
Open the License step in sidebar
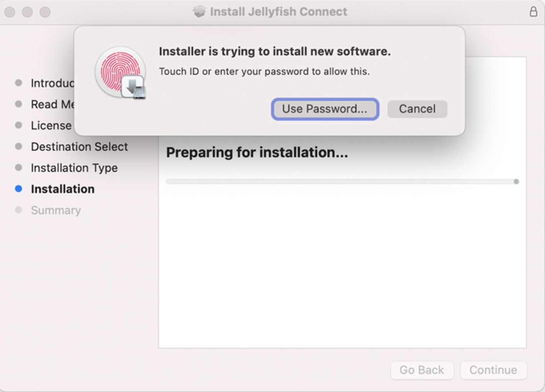[x=51, y=125]
